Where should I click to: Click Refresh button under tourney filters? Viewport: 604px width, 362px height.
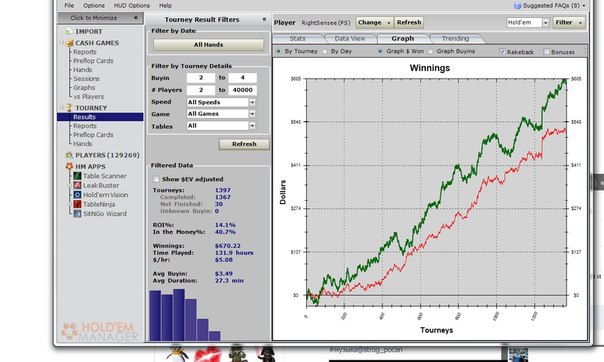[244, 144]
